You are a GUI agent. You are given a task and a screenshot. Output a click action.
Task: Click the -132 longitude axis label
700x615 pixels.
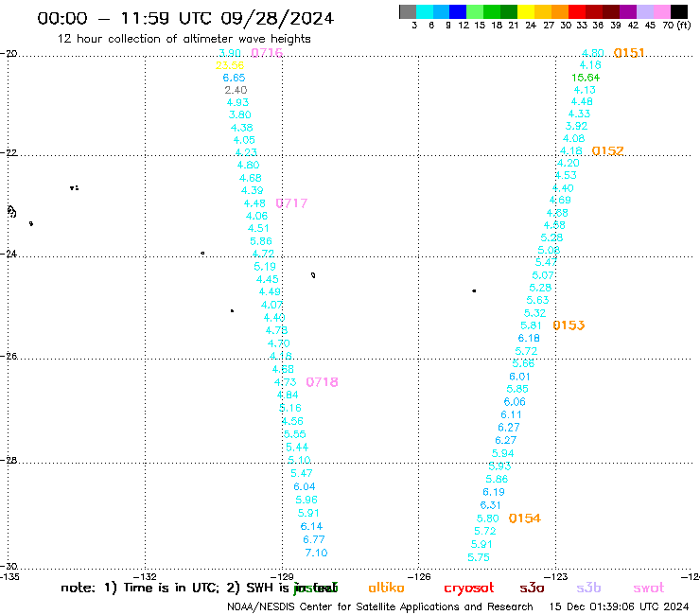tap(145, 577)
